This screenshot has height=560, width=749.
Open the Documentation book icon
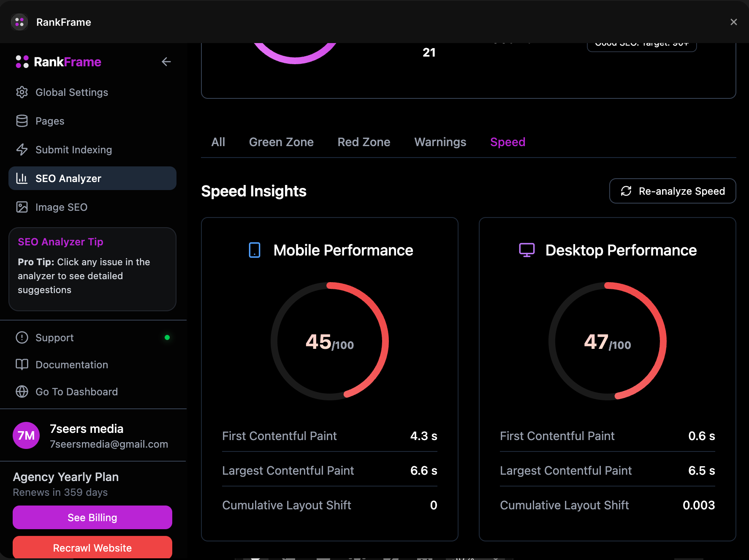(x=22, y=364)
